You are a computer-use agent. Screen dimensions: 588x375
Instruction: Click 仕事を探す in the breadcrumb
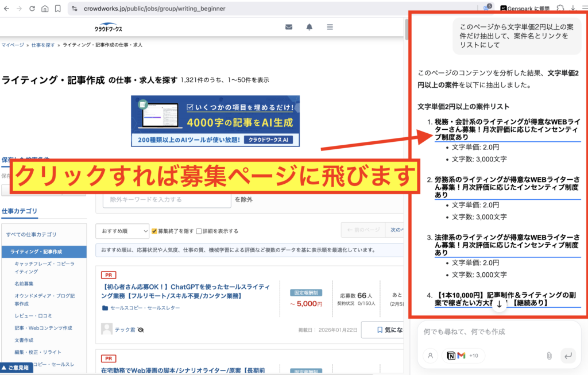[x=43, y=45]
